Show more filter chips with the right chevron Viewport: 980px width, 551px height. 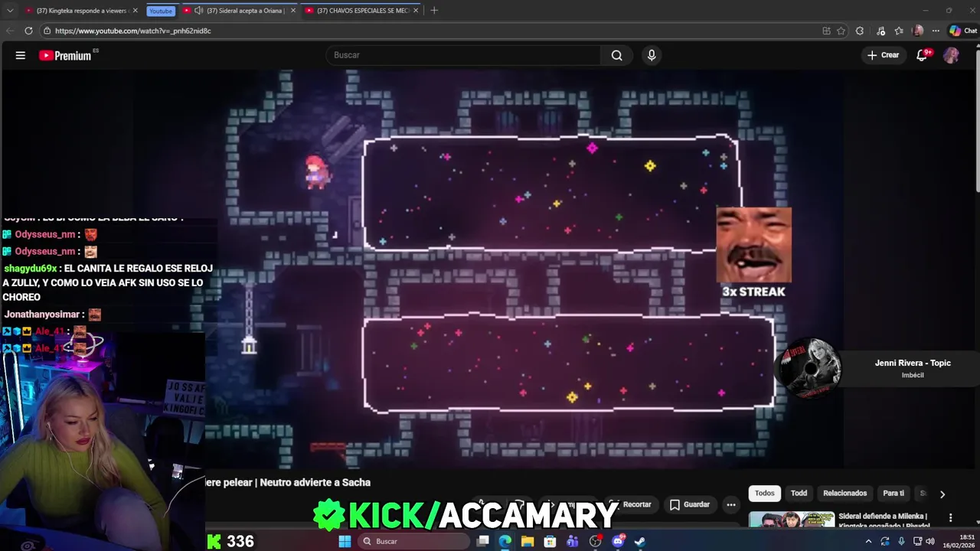coord(942,494)
